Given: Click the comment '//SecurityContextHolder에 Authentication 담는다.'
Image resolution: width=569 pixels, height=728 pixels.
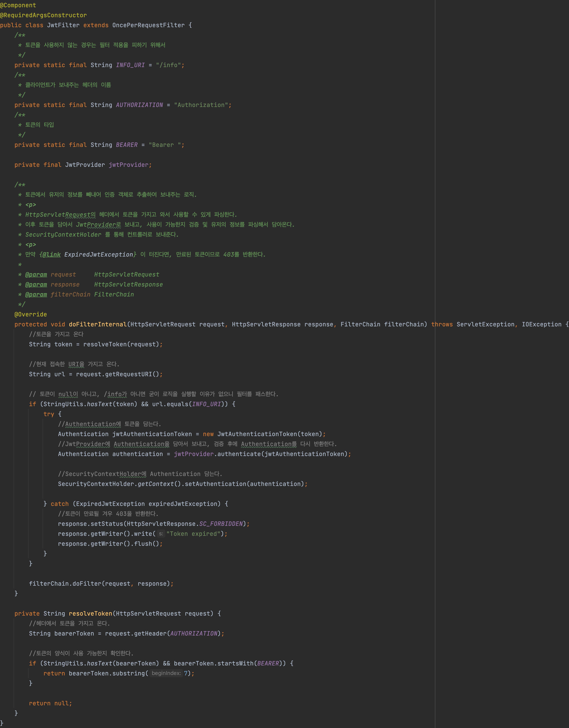Looking at the screenshot, I should pos(140,474).
